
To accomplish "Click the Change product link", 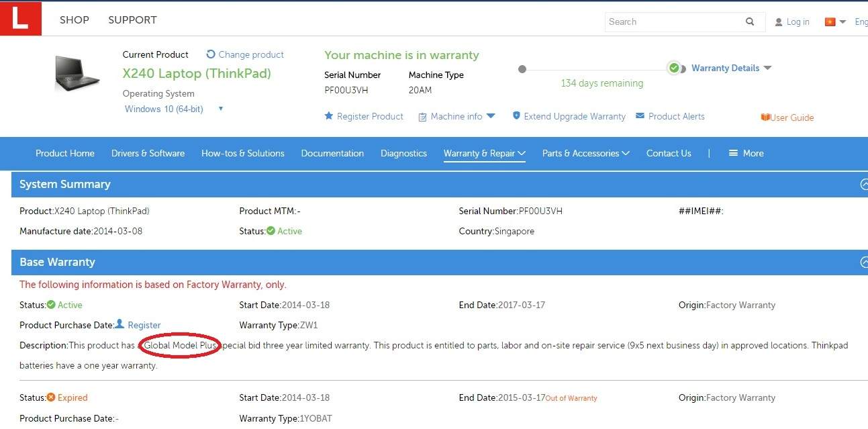I will pyautogui.click(x=245, y=54).
